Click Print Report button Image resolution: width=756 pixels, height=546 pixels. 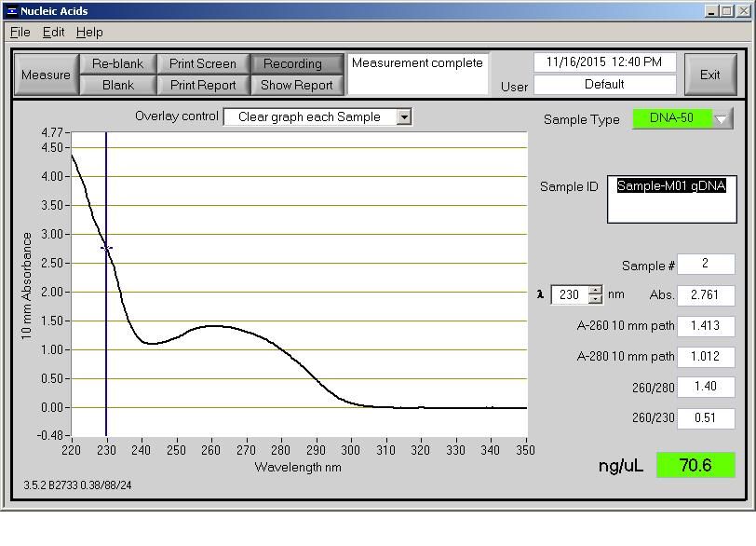pyautogui.click(x=203, y=85)
